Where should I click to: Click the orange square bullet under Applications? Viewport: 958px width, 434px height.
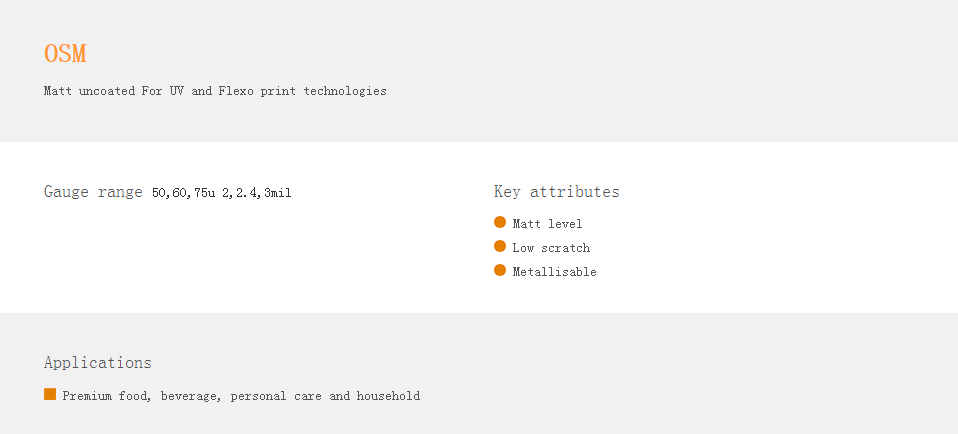[x=50, y=394]
